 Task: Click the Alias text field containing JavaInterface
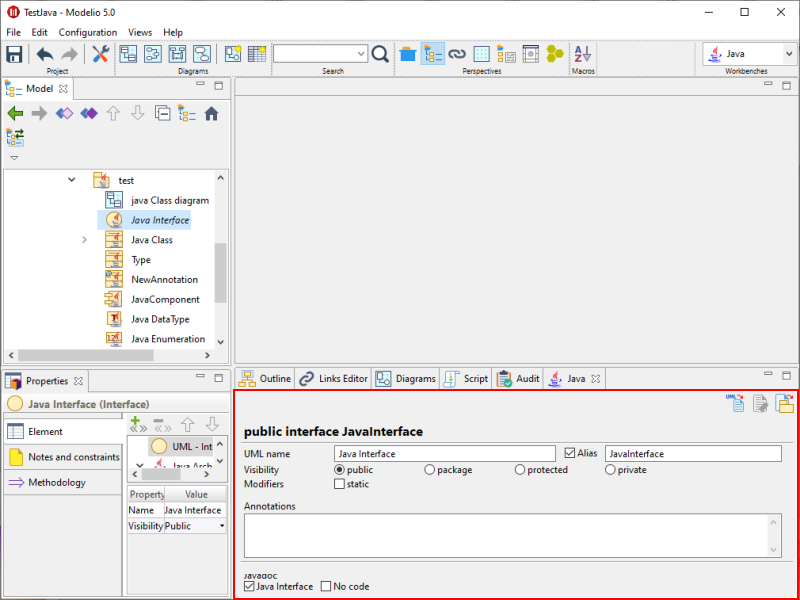(693, 454)
